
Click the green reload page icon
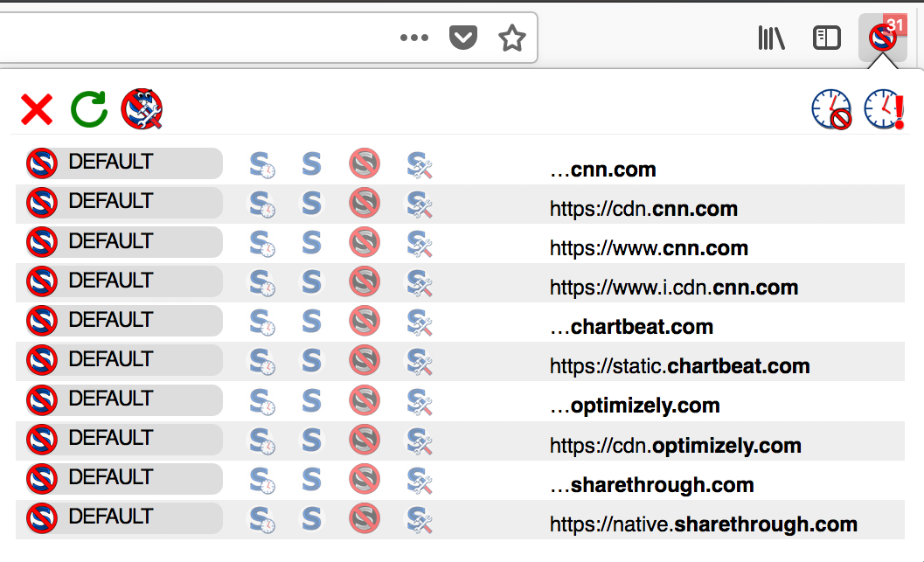pos(89,109)
